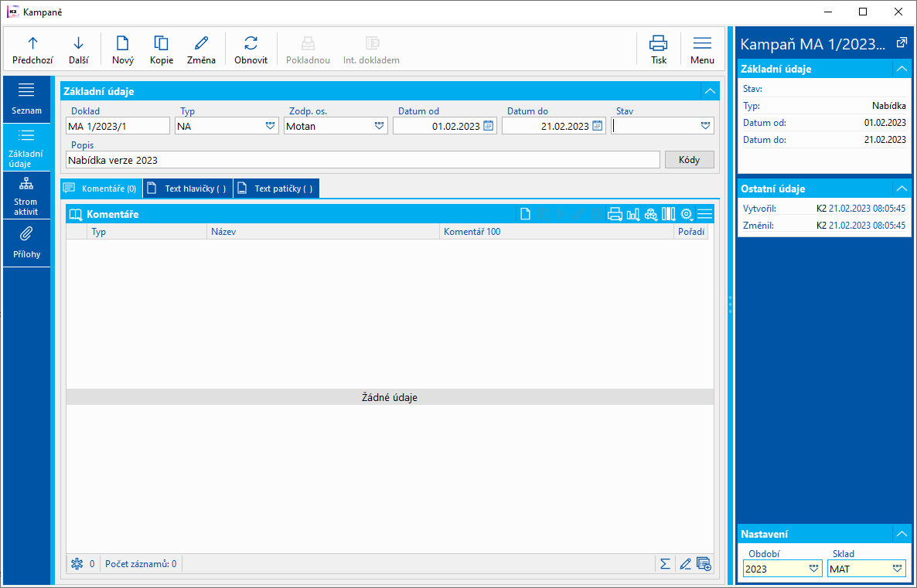Sort by Název column header

tap(323, 232)
